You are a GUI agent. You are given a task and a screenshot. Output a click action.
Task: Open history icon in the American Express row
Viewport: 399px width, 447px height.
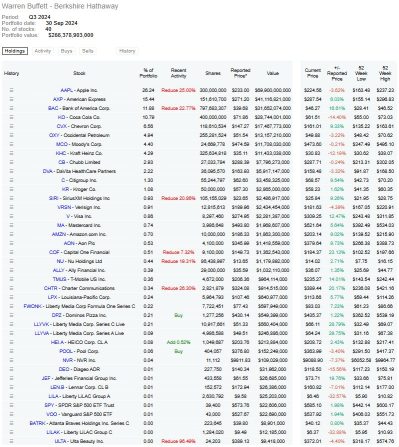pos(12,99)
